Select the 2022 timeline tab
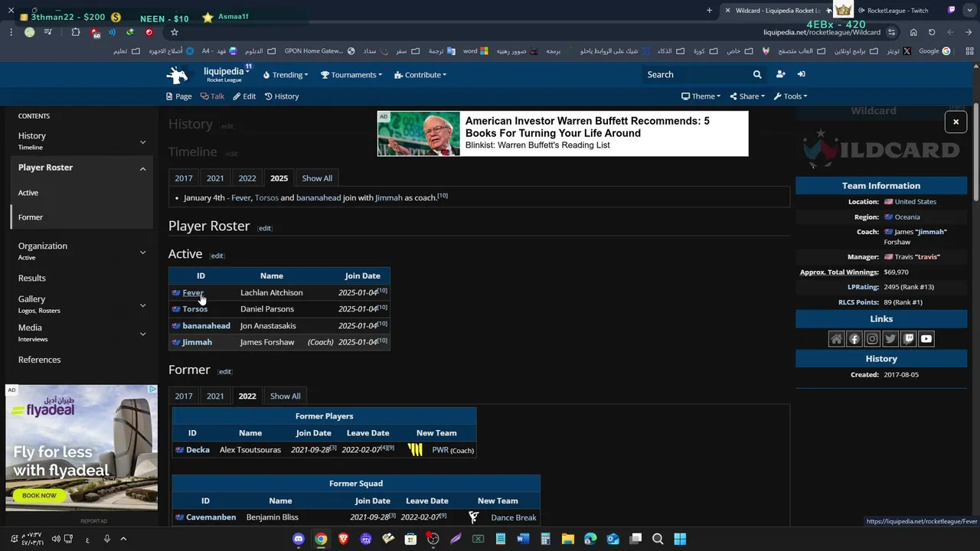 pyautogui.click(x=247, y=178)
